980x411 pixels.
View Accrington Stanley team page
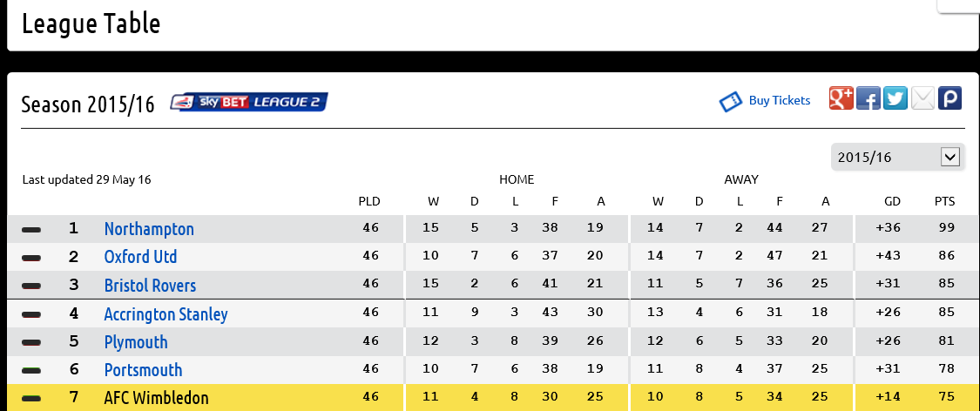(166, 314)
